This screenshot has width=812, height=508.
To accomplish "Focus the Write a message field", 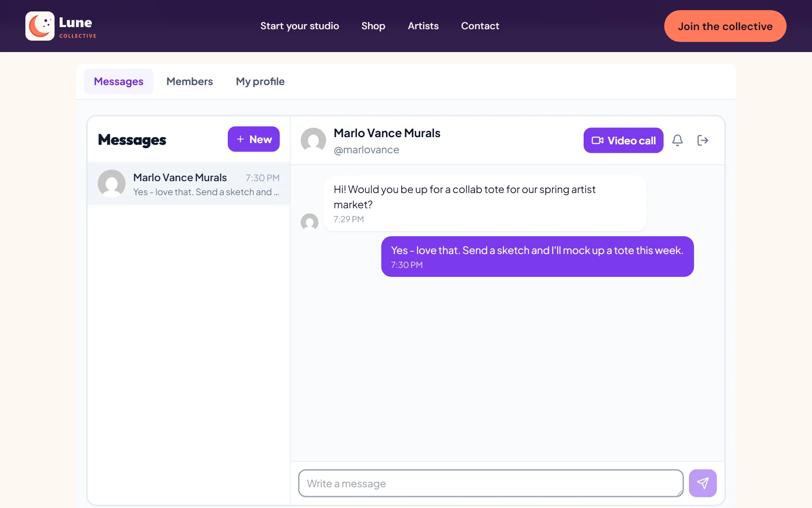I will (491, 483).
